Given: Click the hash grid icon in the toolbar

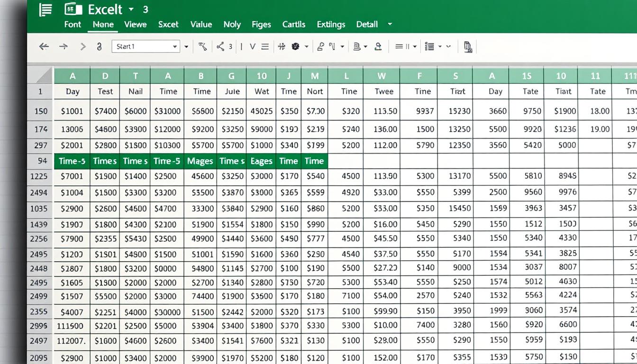Looking at the screenshot, I should [x=282, y=46].
